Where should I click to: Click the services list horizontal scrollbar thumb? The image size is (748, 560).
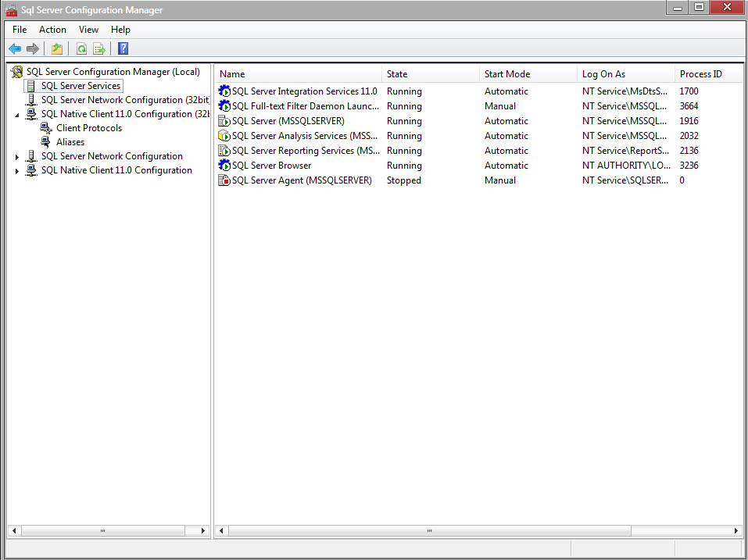click(430, 530)
